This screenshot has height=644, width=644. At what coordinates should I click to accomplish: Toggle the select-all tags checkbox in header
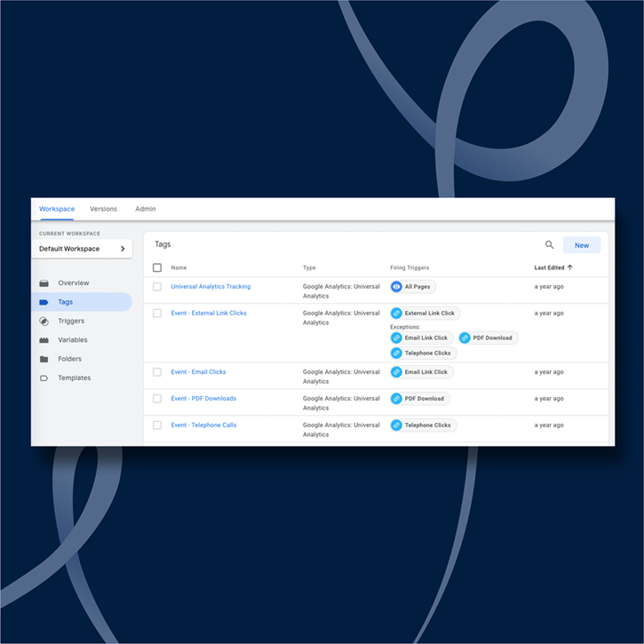157,267
